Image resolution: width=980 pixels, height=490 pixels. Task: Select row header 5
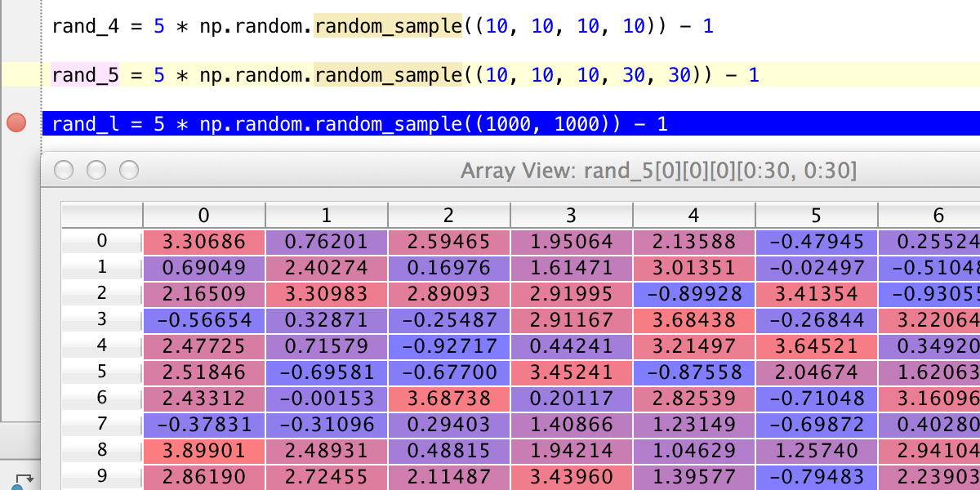click(102, 372)
